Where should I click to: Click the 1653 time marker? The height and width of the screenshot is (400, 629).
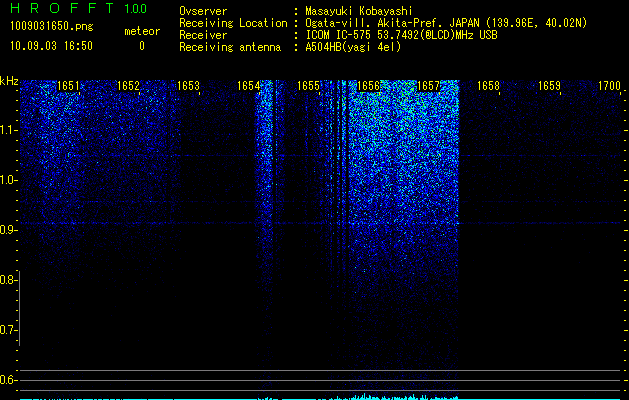188,86
